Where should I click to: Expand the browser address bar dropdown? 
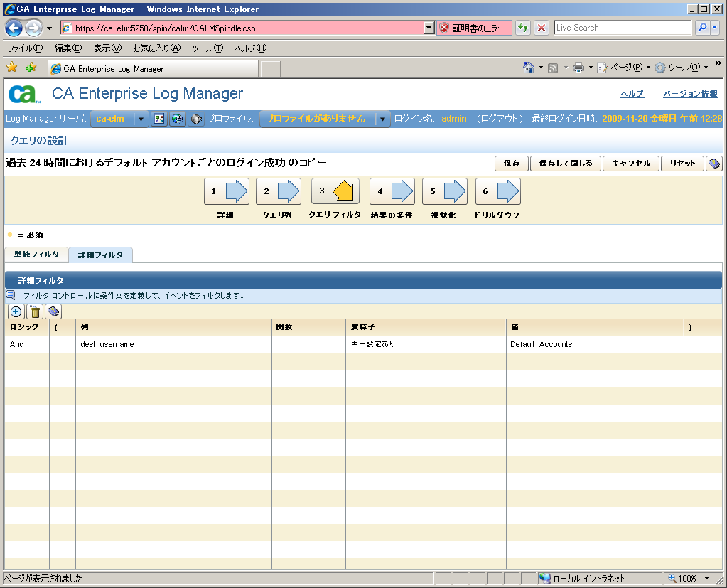(x=429, y=28)
